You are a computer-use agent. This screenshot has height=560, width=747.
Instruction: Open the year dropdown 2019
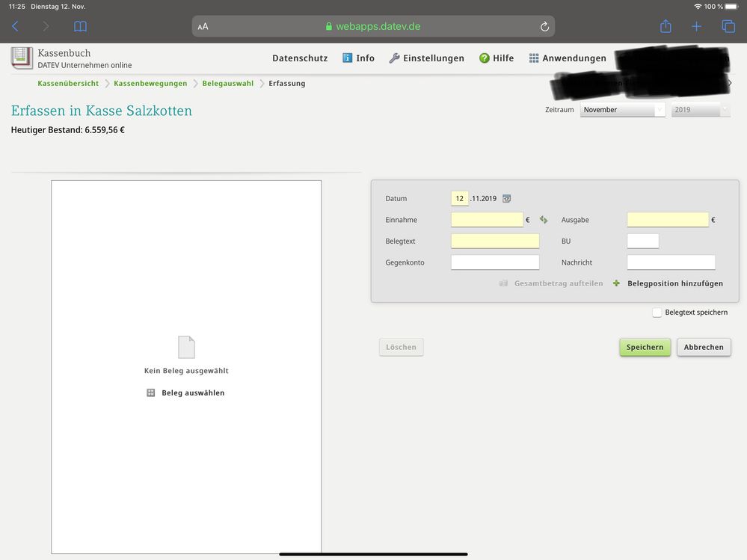tap(701, 109)
